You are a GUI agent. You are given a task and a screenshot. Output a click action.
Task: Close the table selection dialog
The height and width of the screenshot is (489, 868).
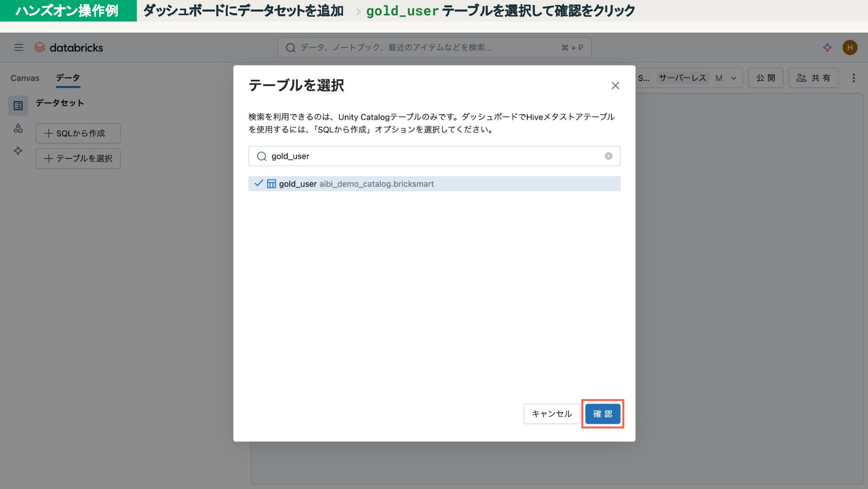point(615,86)
